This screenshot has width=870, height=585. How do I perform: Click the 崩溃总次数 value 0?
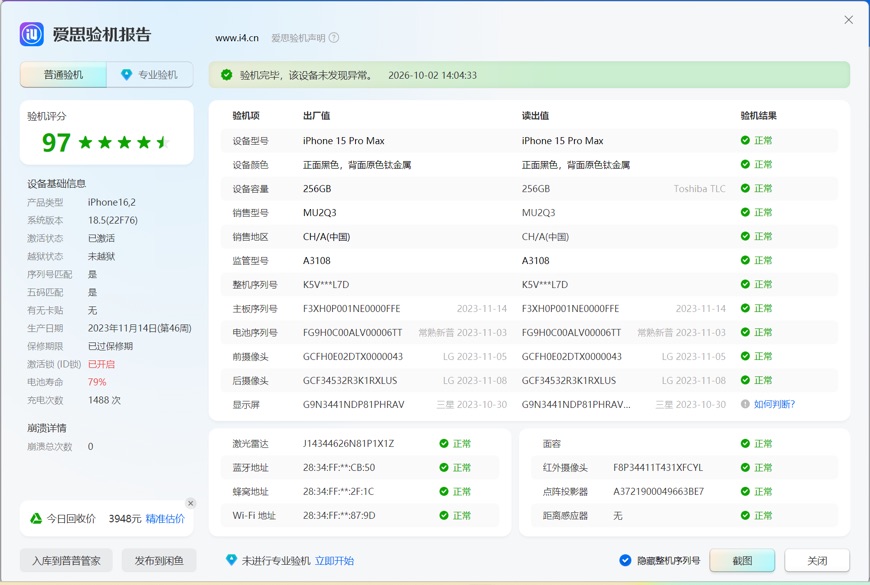click(90, 446)
